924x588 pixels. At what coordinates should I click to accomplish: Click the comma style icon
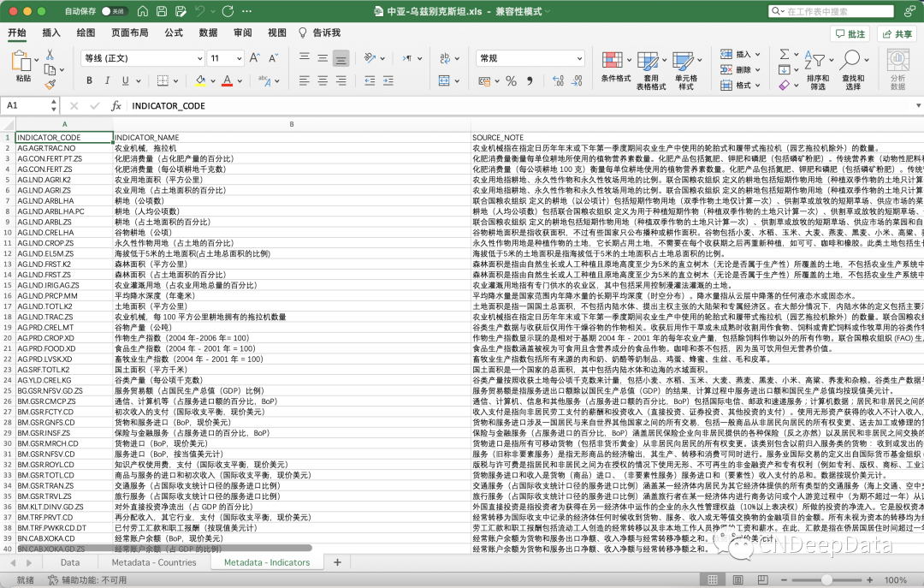[x=530, y=80]
